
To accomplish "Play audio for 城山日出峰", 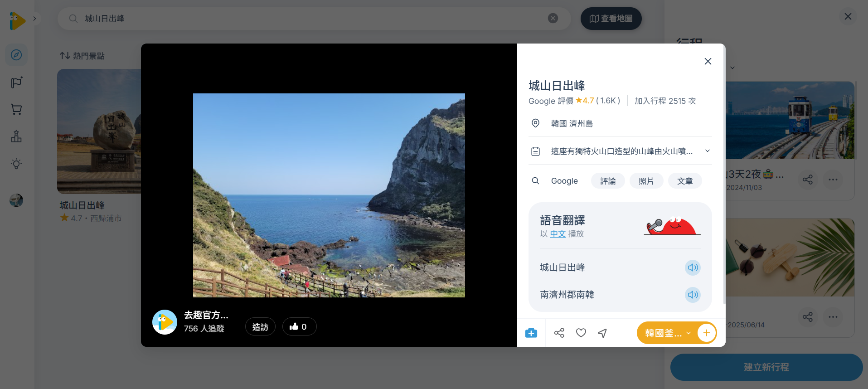I will (693, 267).
